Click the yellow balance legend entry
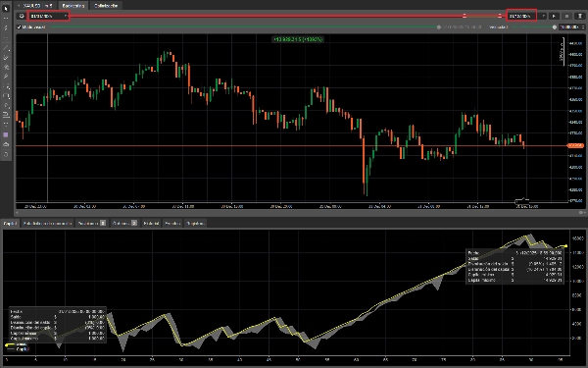 16,344
